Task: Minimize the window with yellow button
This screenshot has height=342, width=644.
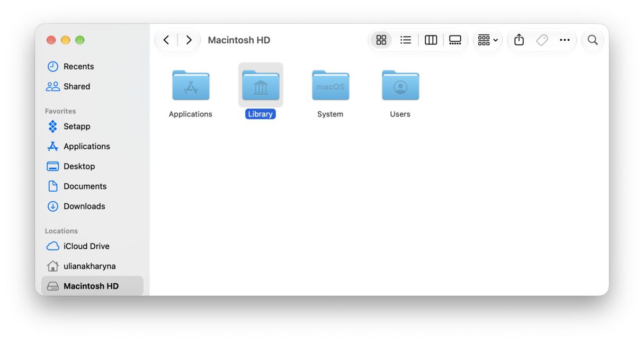Action: tap(66, 40)
